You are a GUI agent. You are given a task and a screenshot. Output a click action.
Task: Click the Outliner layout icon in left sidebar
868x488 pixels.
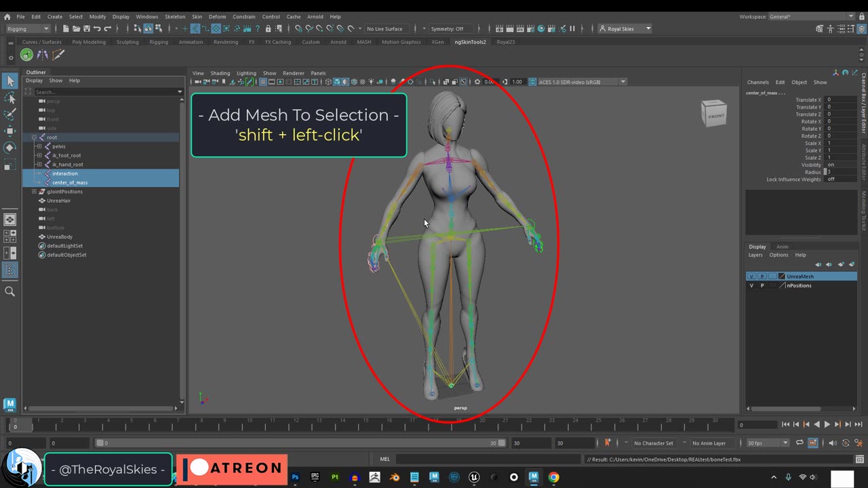[x=10, y=270]
